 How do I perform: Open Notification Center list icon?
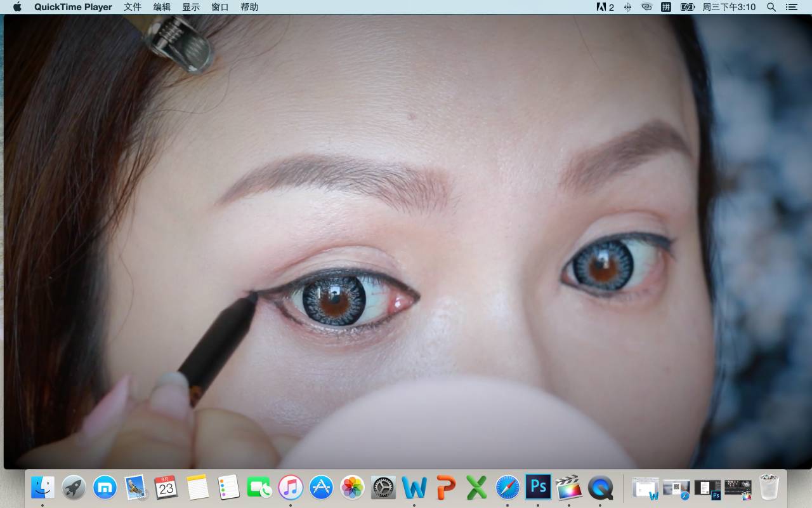(791, 7)
